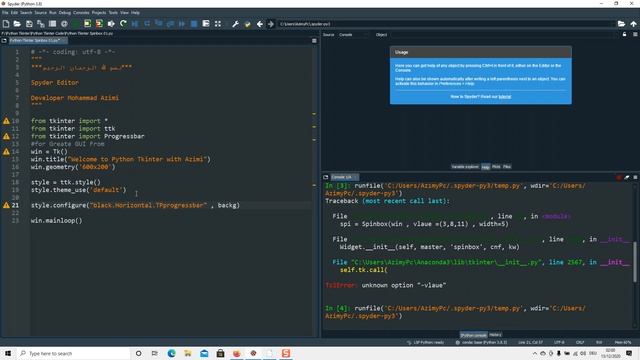This screenshot has width=640, height=360.
Task: Click the Windows Start button
Action: click(8, 353)
